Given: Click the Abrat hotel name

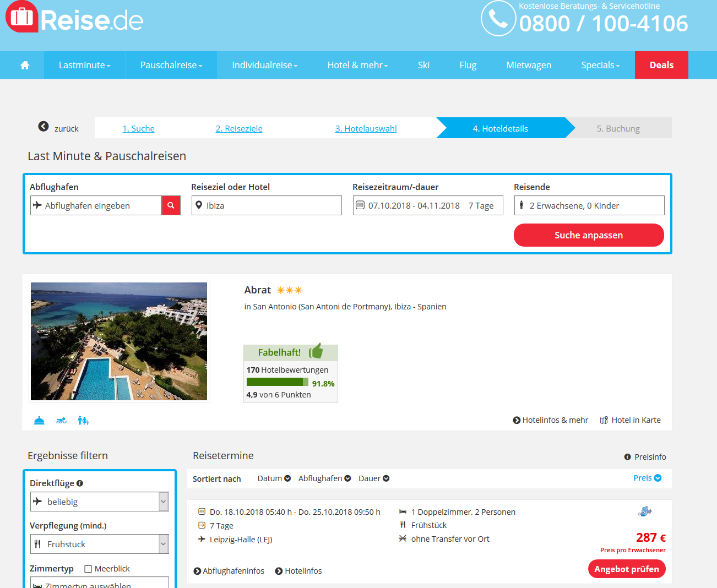Looking at the screenshot, I should (x=258, y=290).
